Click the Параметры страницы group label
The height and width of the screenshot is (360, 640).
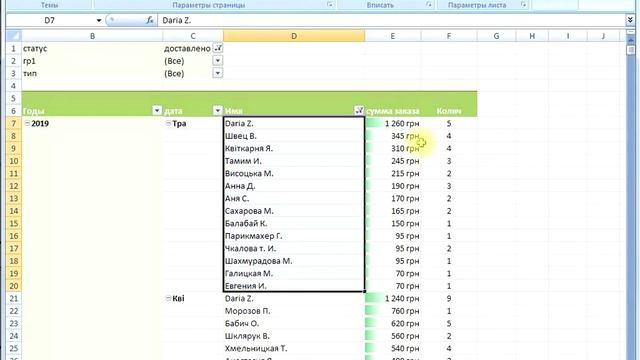(209, 5)
